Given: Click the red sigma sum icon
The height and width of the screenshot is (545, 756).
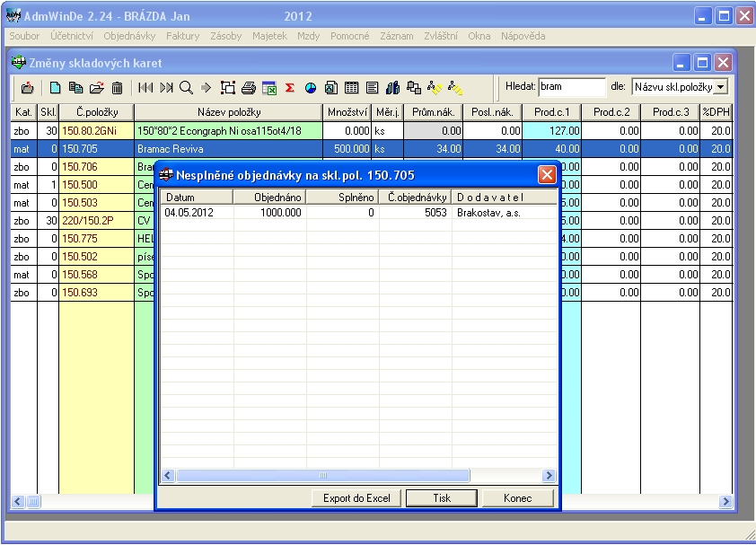Looking at the screenshot, I should tap(290, 88).
